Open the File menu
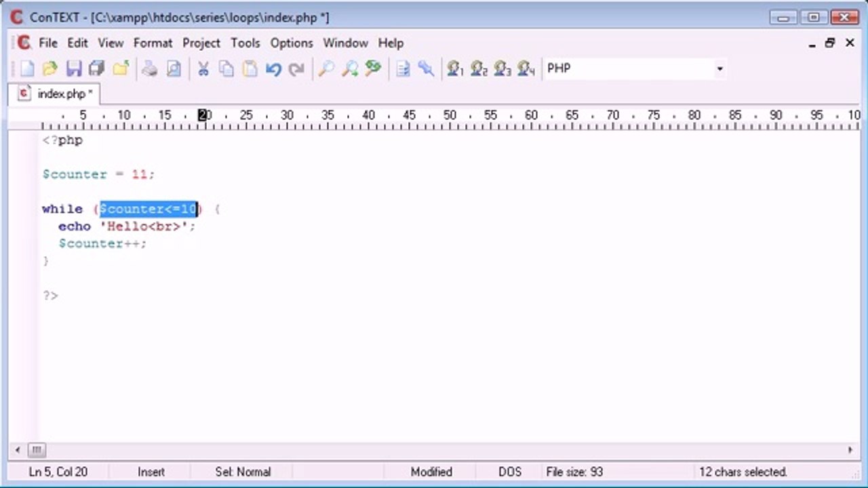Viewport: 868px width, 488px height. [48, 43]
